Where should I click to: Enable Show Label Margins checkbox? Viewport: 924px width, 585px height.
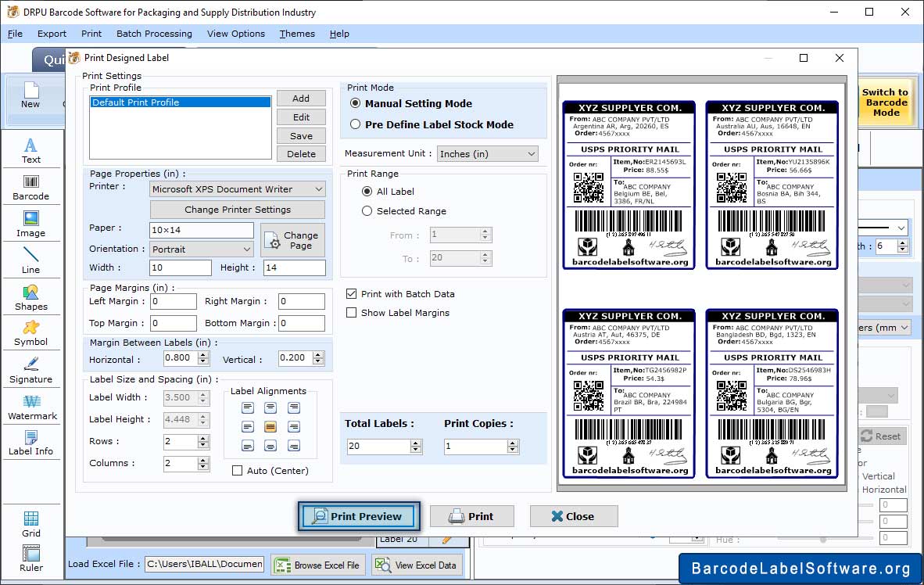[352, 313]
